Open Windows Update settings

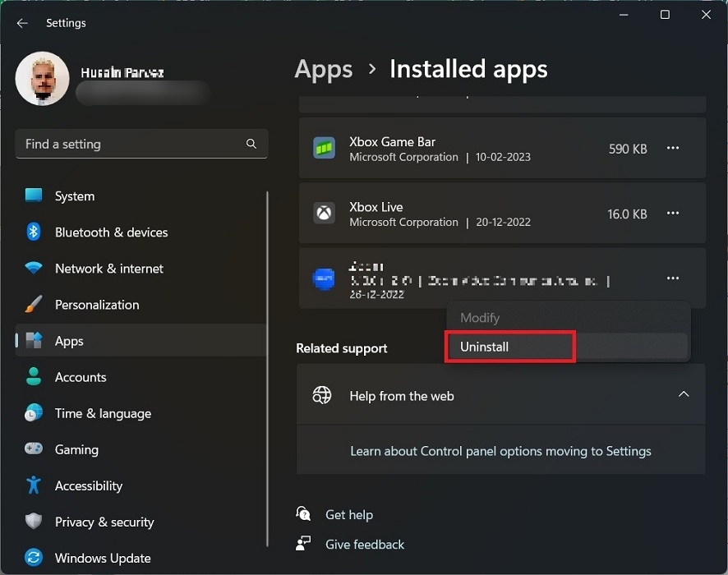102,558
